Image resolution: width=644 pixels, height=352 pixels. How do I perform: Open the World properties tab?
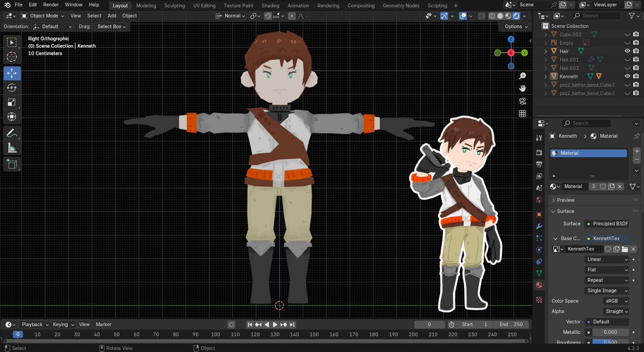pyautogui.click(x=539, y=199)
